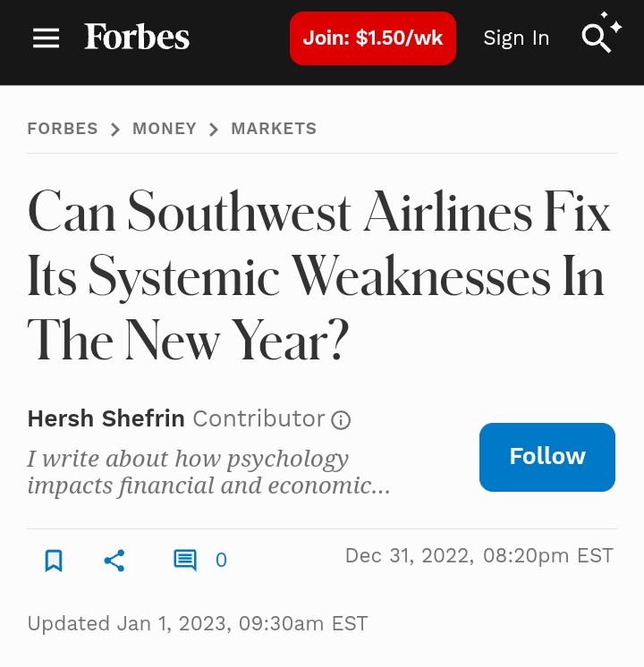Navigate to FORBES breadcrumb
Screen dimensions: 644x667
pos(63,129)
